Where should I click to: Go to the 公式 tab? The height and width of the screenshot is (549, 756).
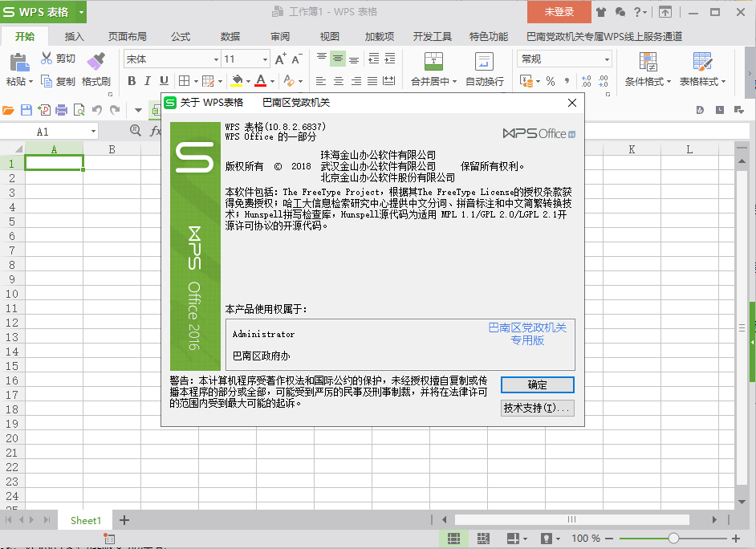click(181, 37)
